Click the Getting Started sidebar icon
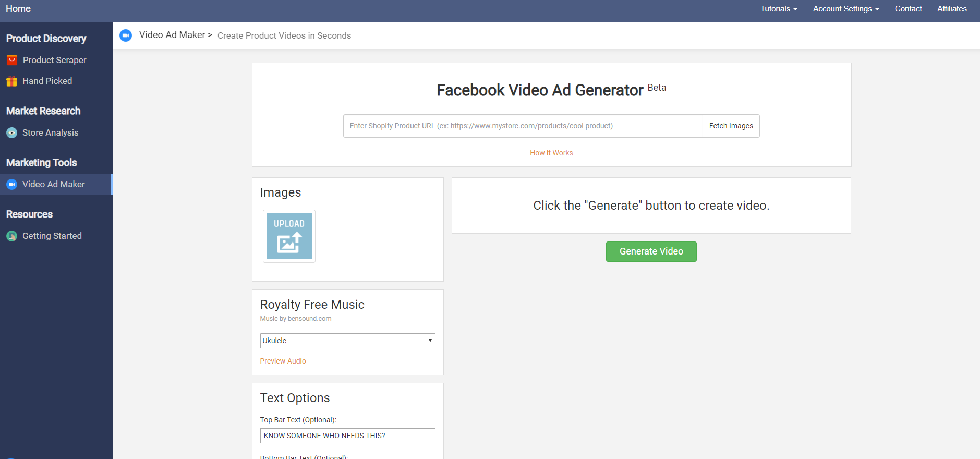The height and width of the screenshot is (459, 980). [x=12, y=236]
